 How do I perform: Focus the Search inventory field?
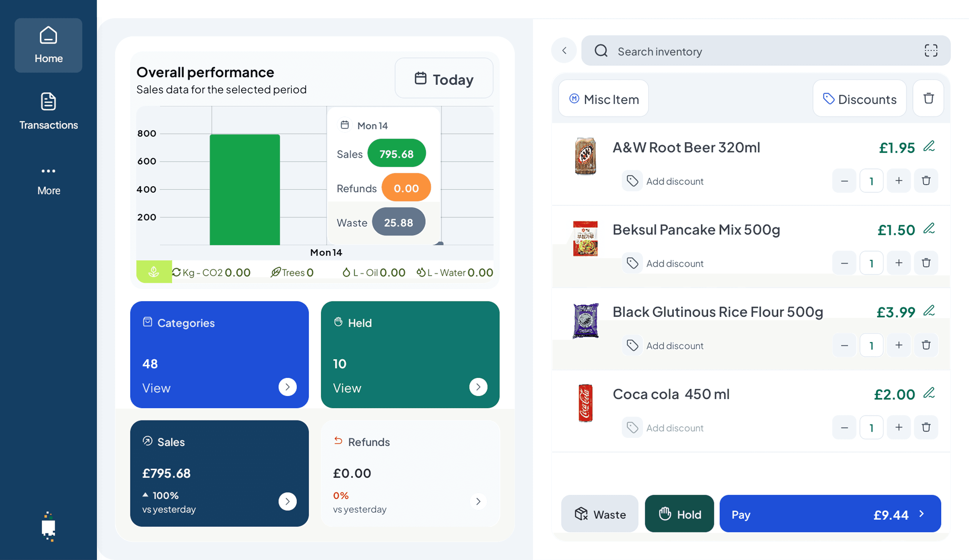click(x=766, y=51)
